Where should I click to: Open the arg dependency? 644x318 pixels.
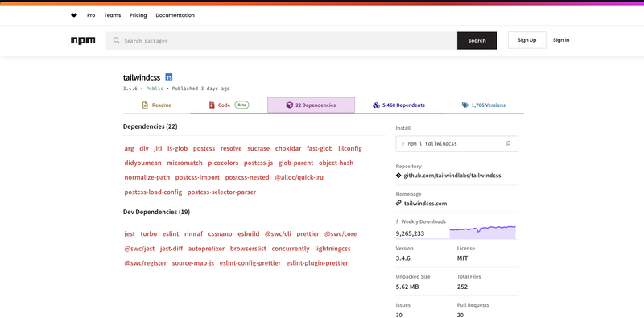tap(129, 148)
